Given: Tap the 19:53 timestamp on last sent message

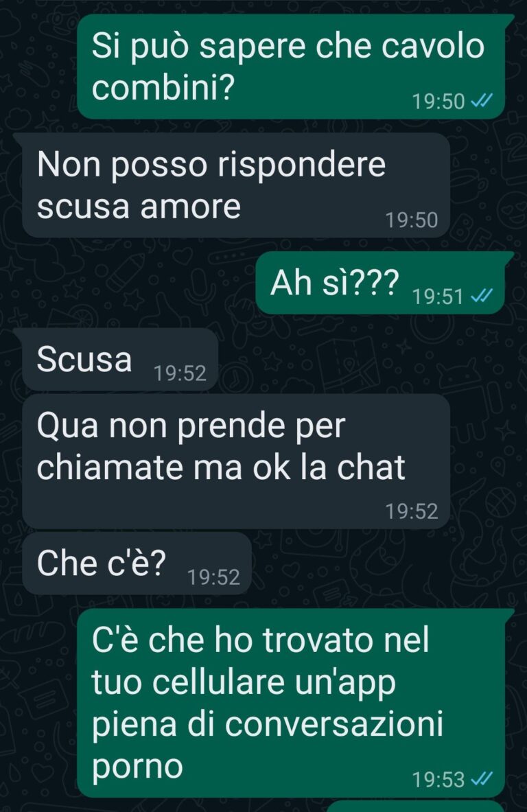Looking at the screenshot, I should click(x=438, y=779).
